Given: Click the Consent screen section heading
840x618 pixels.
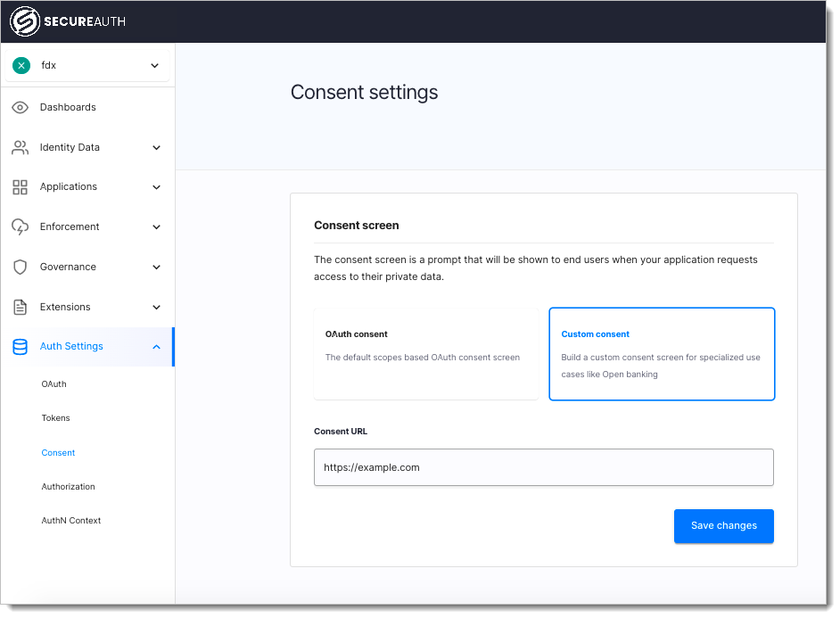Looking at the screenshot, I should pos(357,226).
